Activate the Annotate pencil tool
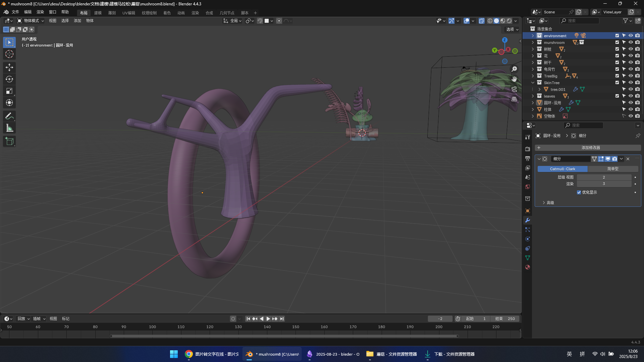The width and height of the screenshot is (644, 362). [9, 116]
